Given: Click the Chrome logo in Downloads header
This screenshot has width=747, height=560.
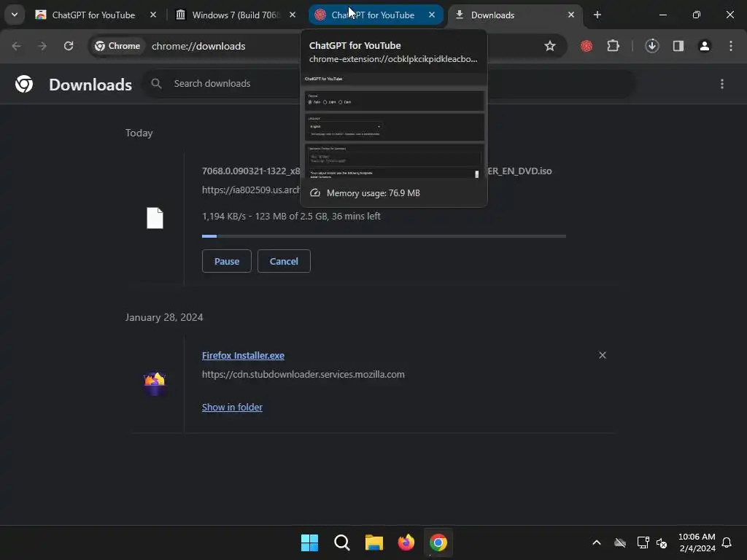Looking at the screenshot, I should pyautogui.click(x=24, y=85).
